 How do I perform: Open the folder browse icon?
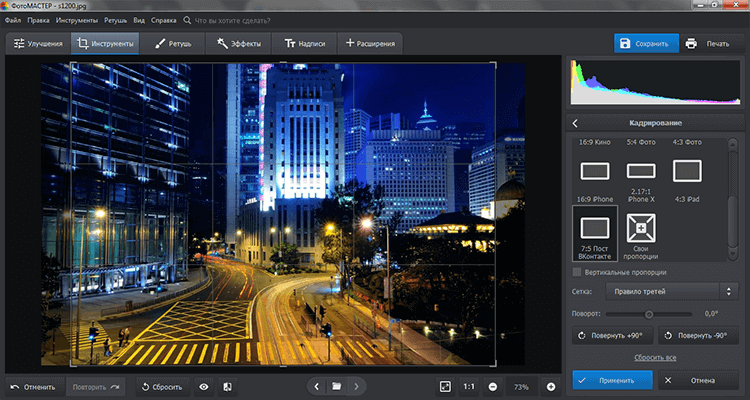(337, 386)
